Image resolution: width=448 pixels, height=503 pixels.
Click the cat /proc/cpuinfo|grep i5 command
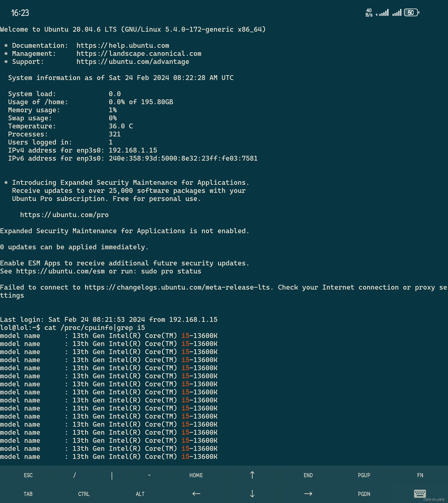click(x=94, y=328)
